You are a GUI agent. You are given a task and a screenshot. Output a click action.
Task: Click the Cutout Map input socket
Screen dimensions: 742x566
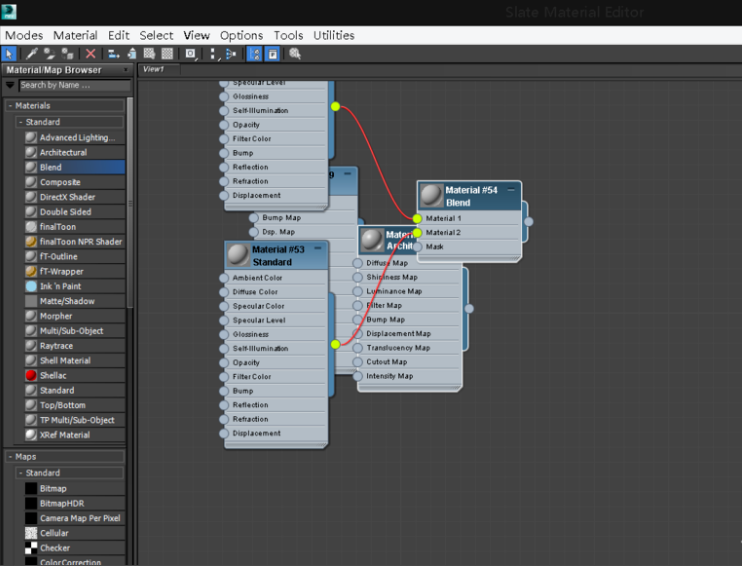pyautogui.click(x=358, y=362)
